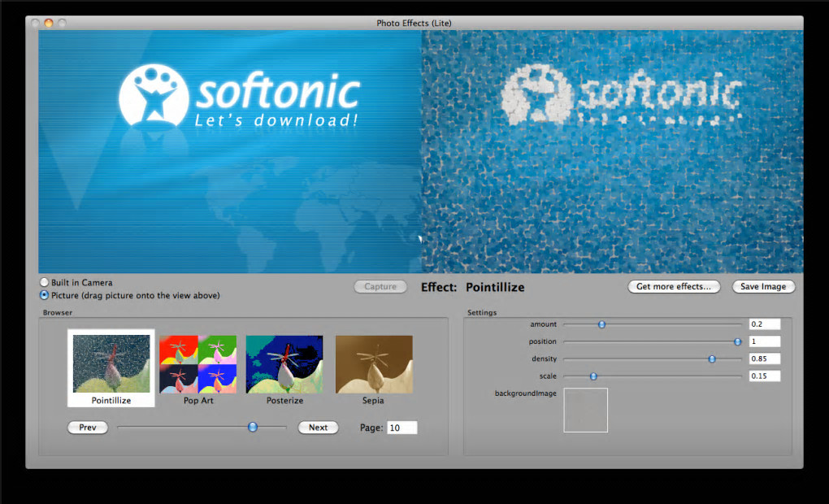
Task: Click the position slider handle
Action: (737, 341)
